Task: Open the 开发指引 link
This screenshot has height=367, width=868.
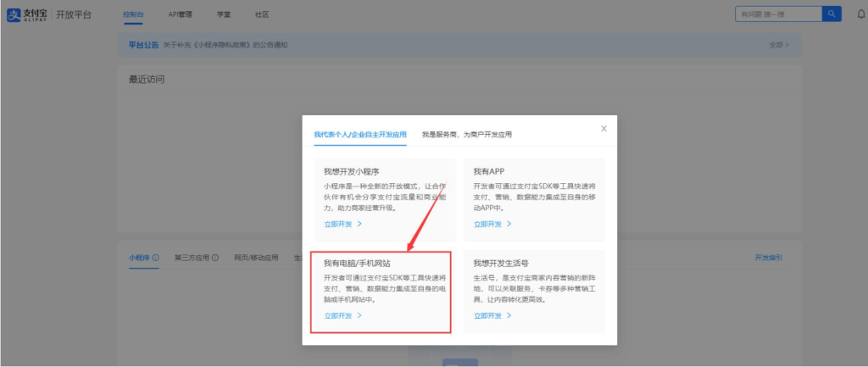Action: coord(768,258)
